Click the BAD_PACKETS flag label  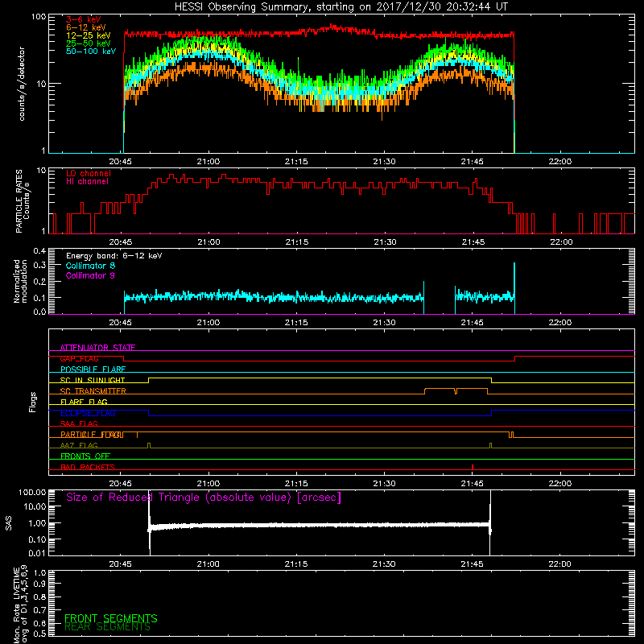[x=88, y=468]
